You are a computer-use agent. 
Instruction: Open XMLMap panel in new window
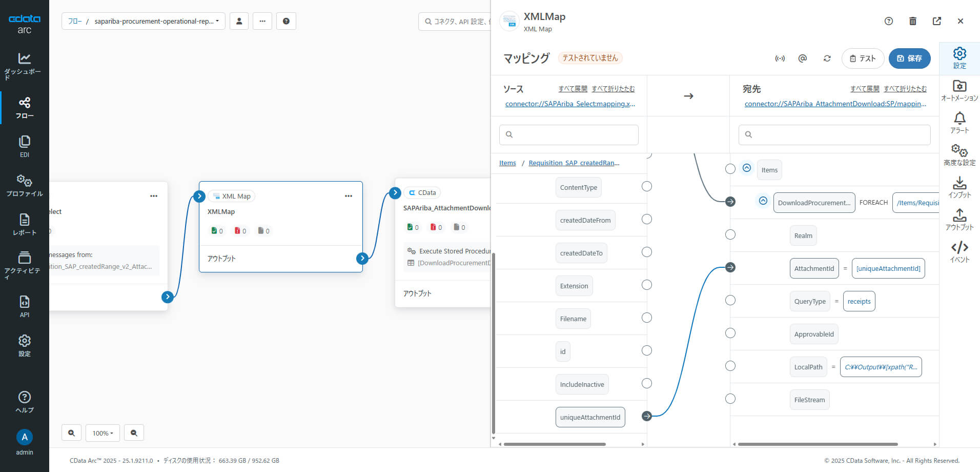[x=937, y=21]
